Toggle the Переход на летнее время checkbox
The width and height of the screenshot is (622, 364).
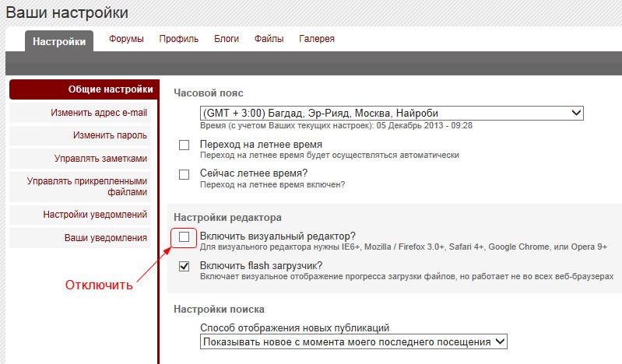(x=184, y=145)
